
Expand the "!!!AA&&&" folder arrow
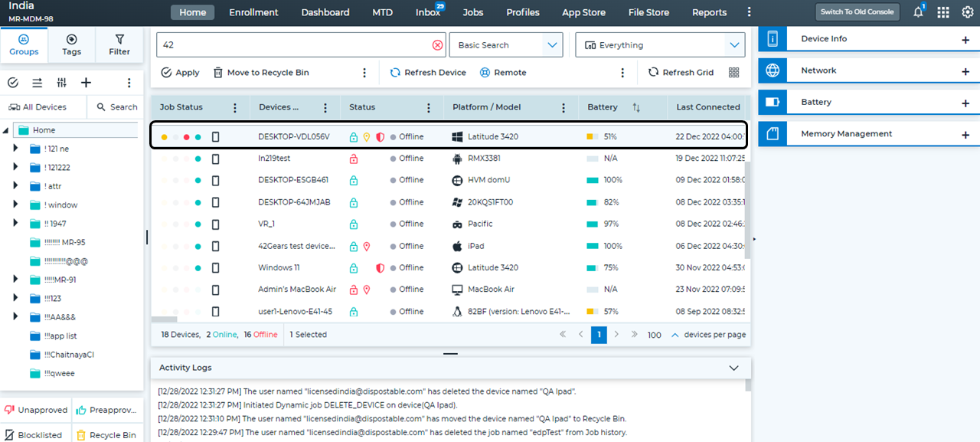[x=15, y=316]
